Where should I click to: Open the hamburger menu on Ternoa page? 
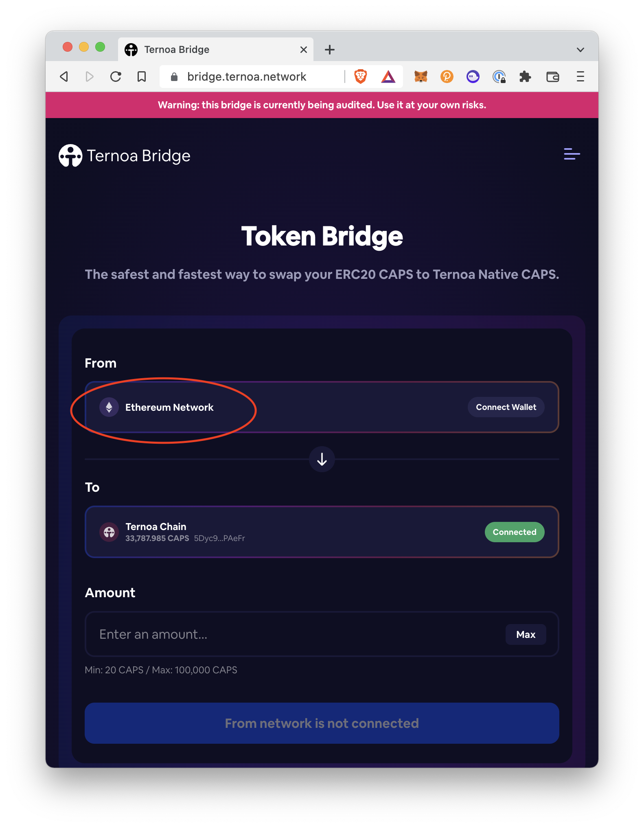pos(572,154)
